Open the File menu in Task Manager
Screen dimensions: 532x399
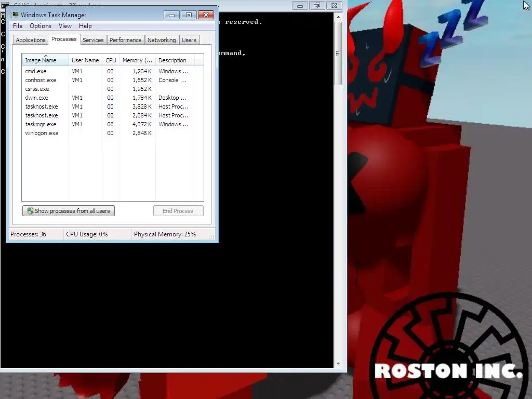(18, 26)
